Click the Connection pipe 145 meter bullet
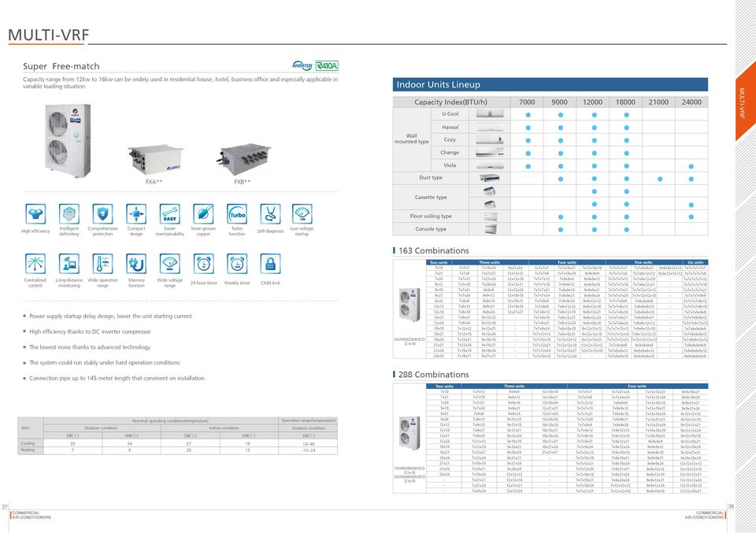The width and height of the screenshot is (756, 533). point(117,379)
